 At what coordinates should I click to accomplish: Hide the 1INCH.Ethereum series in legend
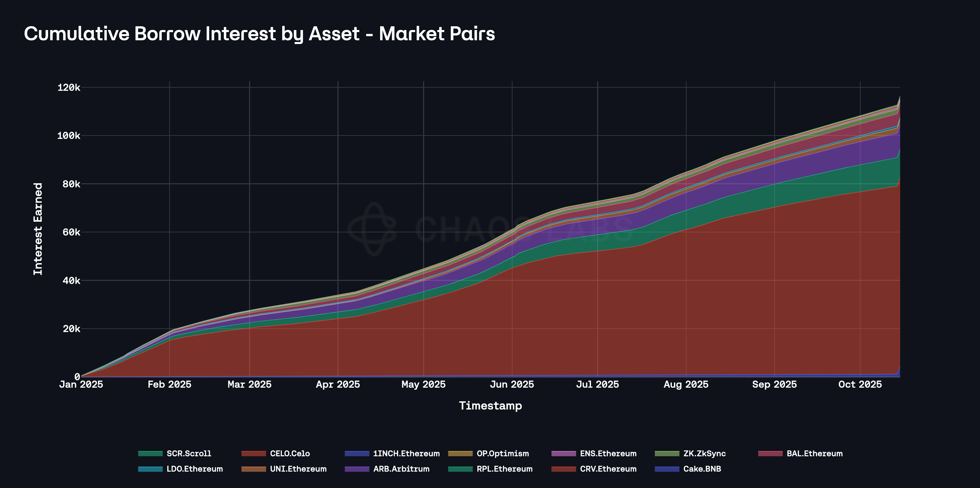click(406, 454)
